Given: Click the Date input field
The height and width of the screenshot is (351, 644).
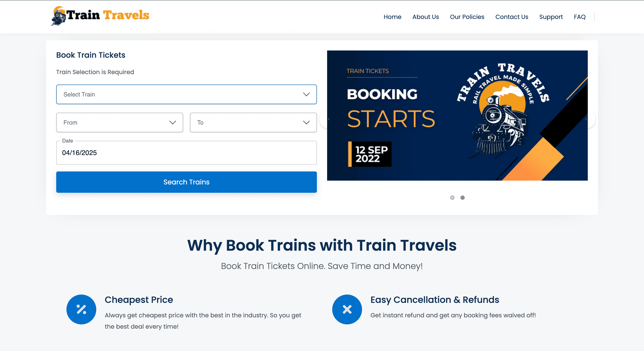Looking at the screenshot, I should click(x=187, y=153).
